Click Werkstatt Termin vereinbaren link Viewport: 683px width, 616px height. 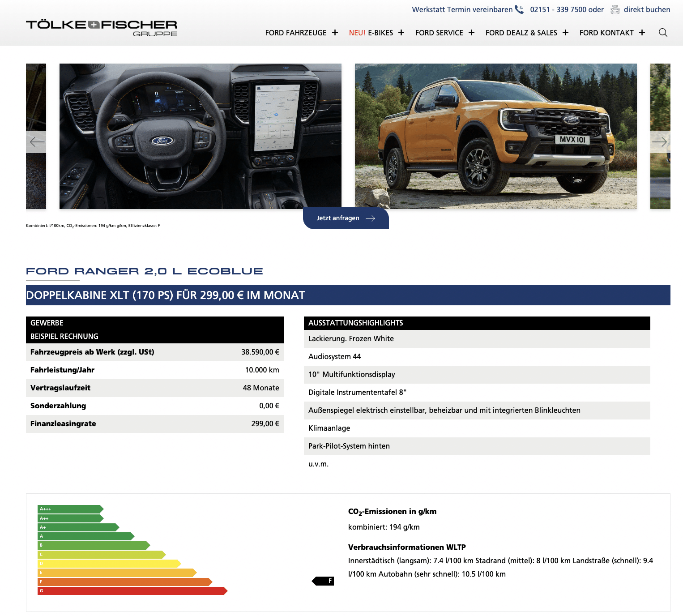(462, 9)
